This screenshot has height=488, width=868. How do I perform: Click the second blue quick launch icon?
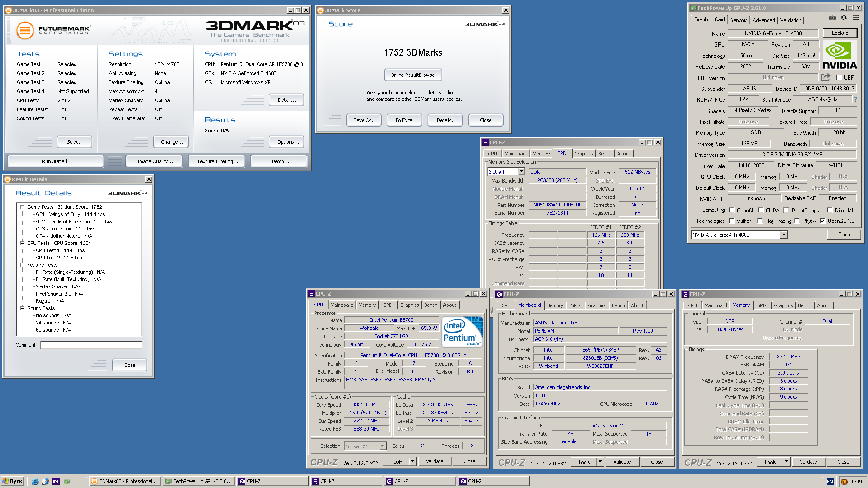click(45, 482)
